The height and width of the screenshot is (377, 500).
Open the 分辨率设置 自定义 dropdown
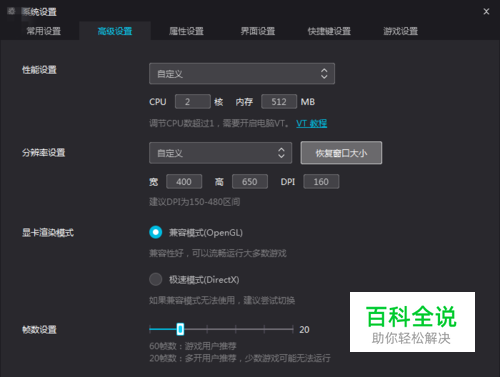point(221,153)
